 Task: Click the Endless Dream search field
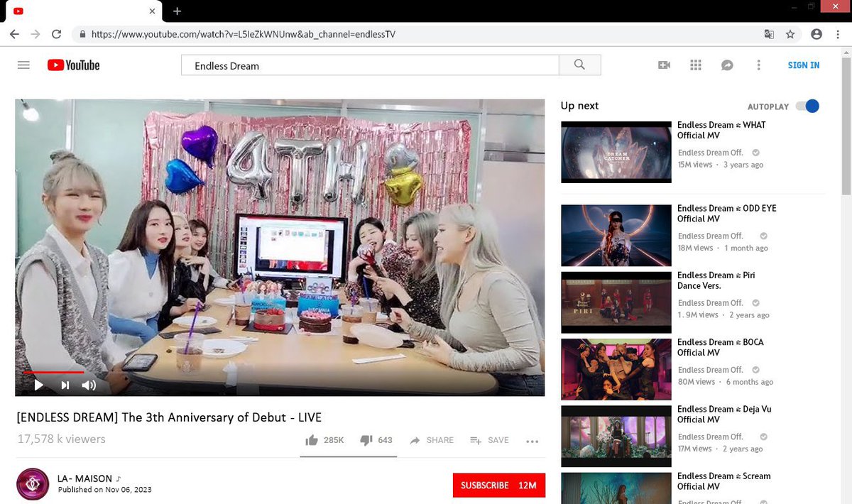coord(370,65)
